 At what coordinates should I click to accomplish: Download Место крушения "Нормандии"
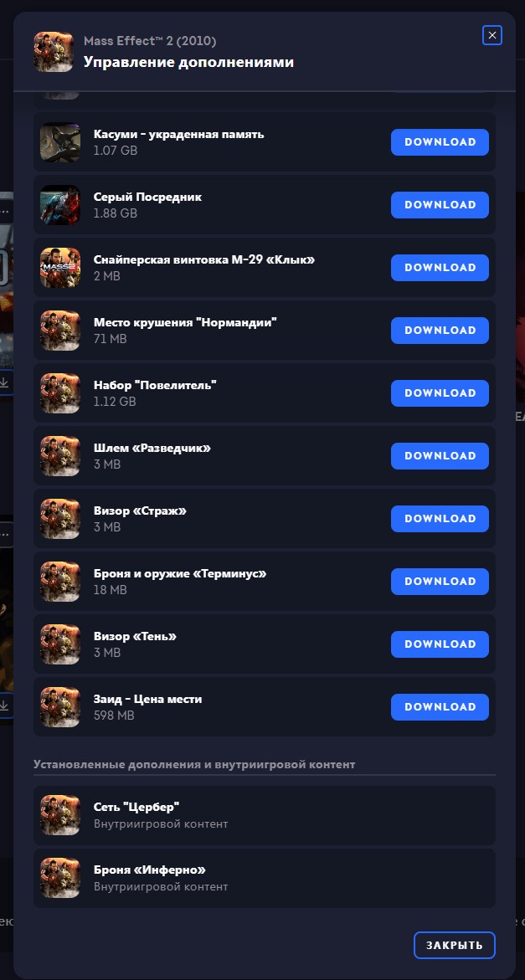[440, 331]
